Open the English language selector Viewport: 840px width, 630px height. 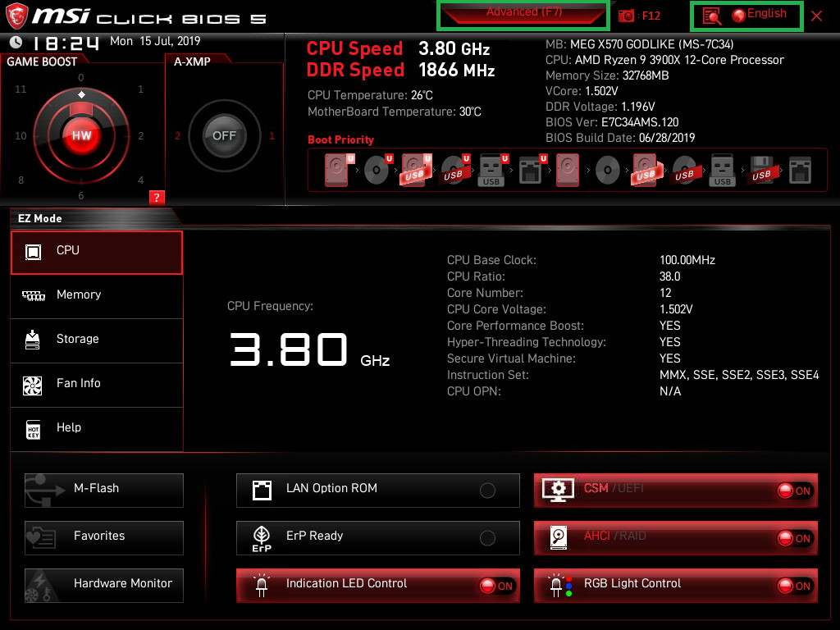pos(760,15)
